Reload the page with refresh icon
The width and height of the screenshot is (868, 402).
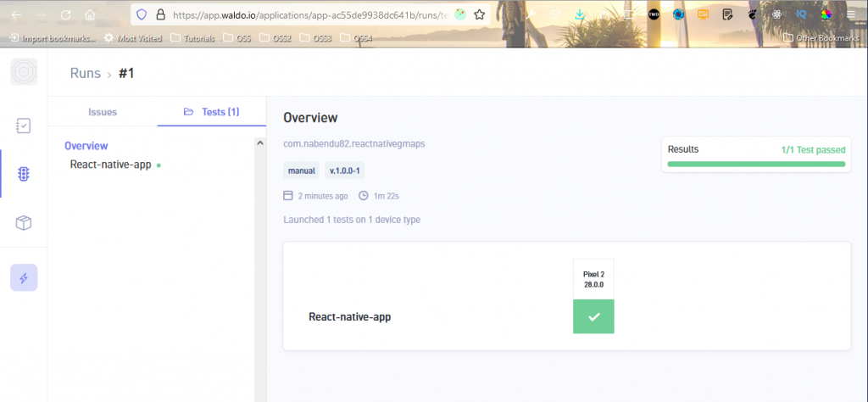65,15
